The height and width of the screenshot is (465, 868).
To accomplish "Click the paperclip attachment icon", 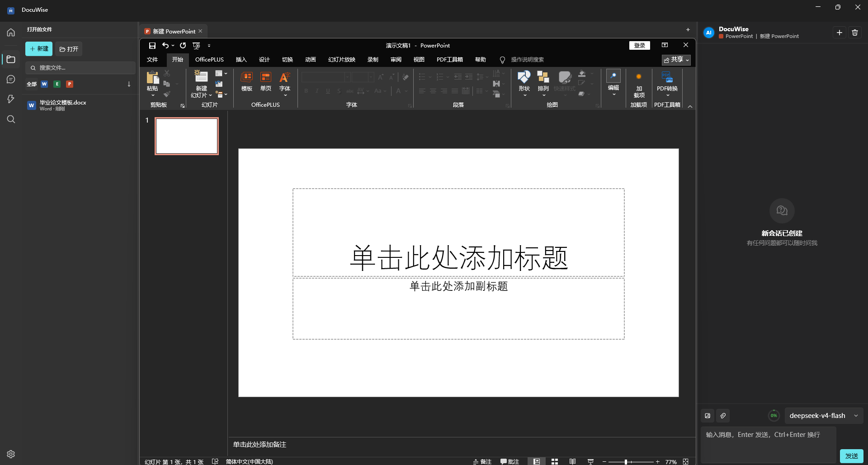I will pos(723,416).
